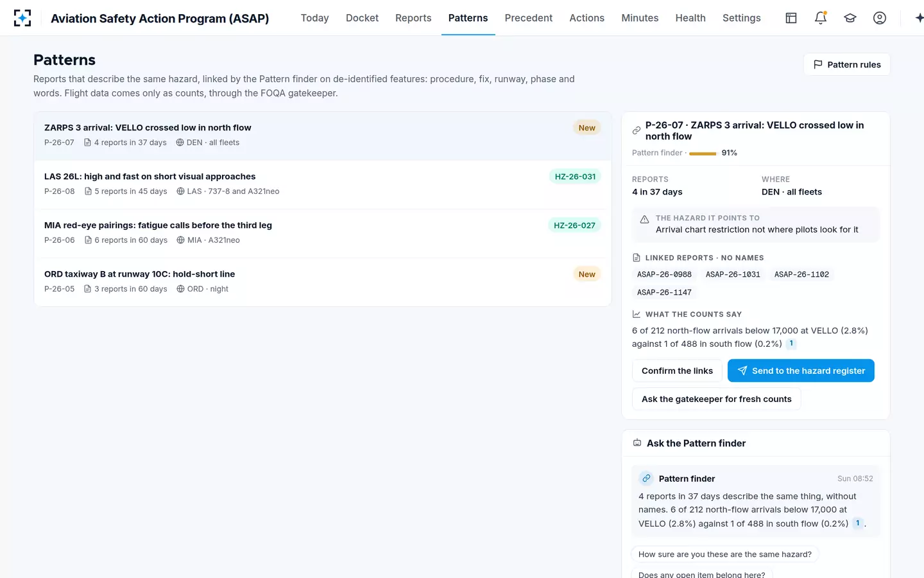Select the ZARPS 3 arrival pattern row
The image size is (924, 578).
click(x=322, y=136)
